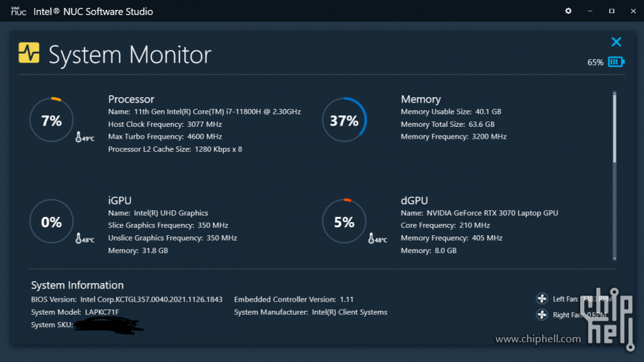644x362 pixels.
Task: Close the NUC Software Studio window
Action: (x=633, y=11)
